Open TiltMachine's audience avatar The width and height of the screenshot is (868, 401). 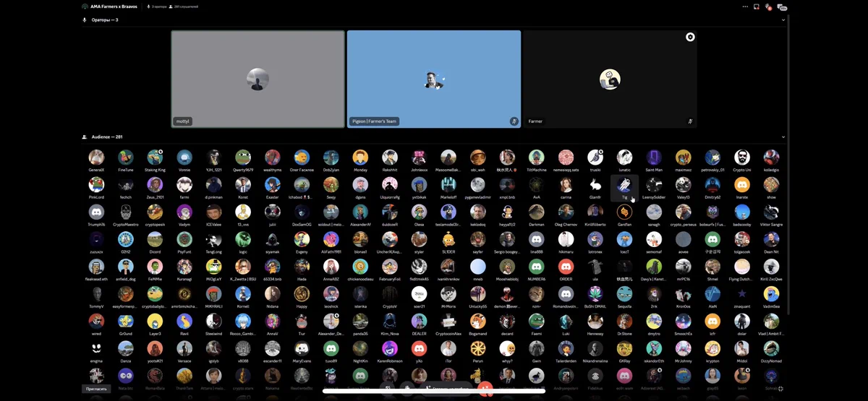click(x=536, y=158)
